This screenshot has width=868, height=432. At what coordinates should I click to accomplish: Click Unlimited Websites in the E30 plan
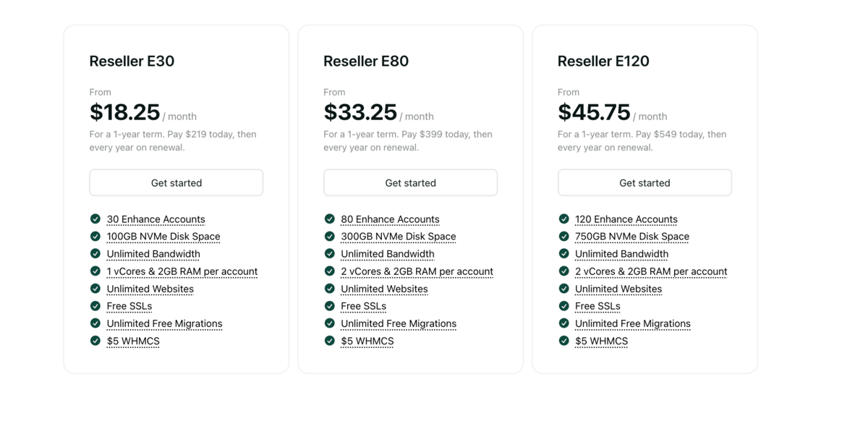point(150,289)
